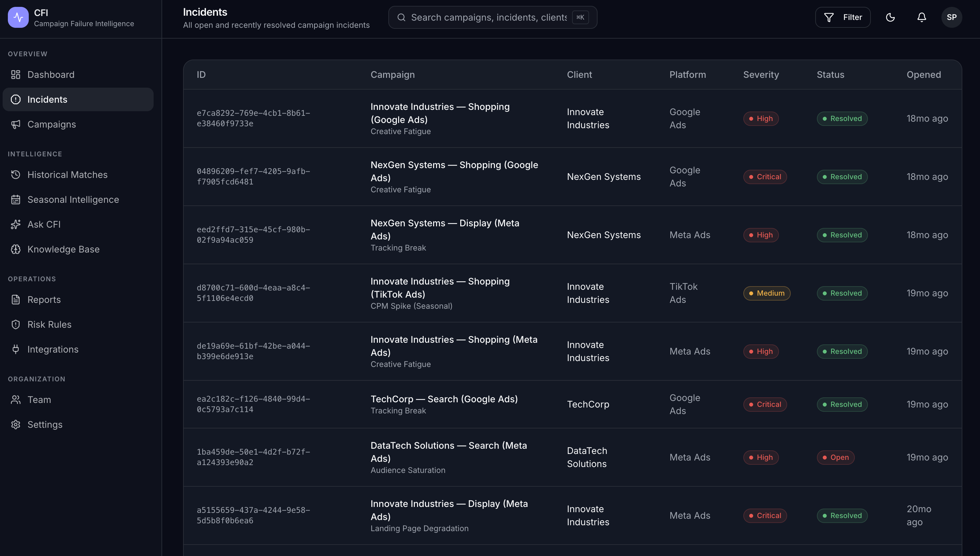980x556 pixels.
Task: Open incident ID 04896209-fef7-4205-9afb-f7905fcd6481
Action: click(253, 176)
